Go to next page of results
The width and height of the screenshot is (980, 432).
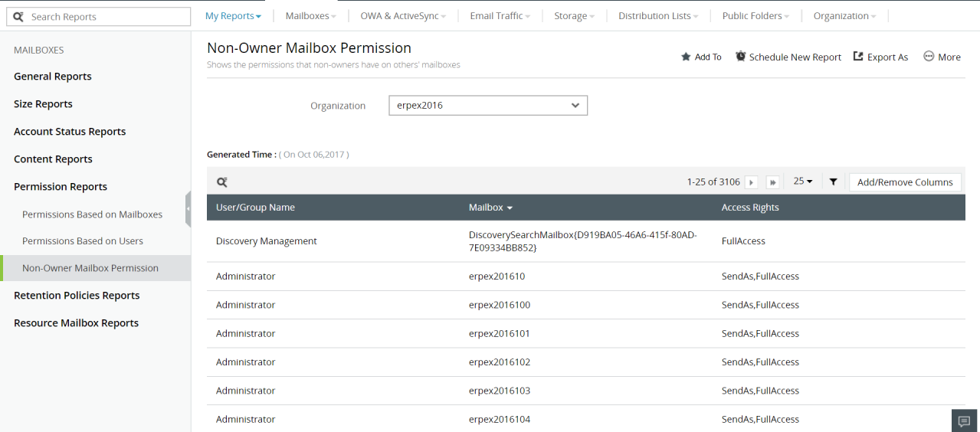coord(752,182)
